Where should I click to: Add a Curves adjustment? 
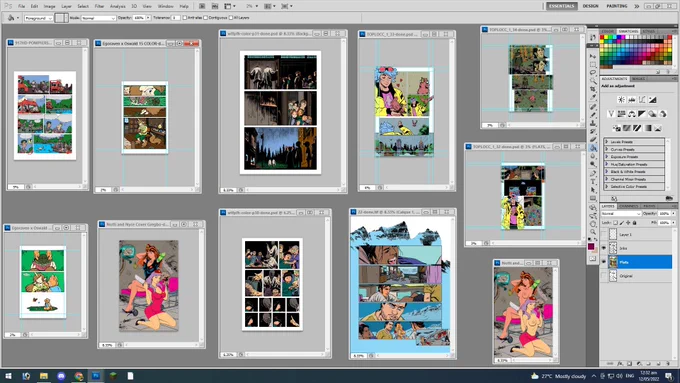[x=642, y=100]
